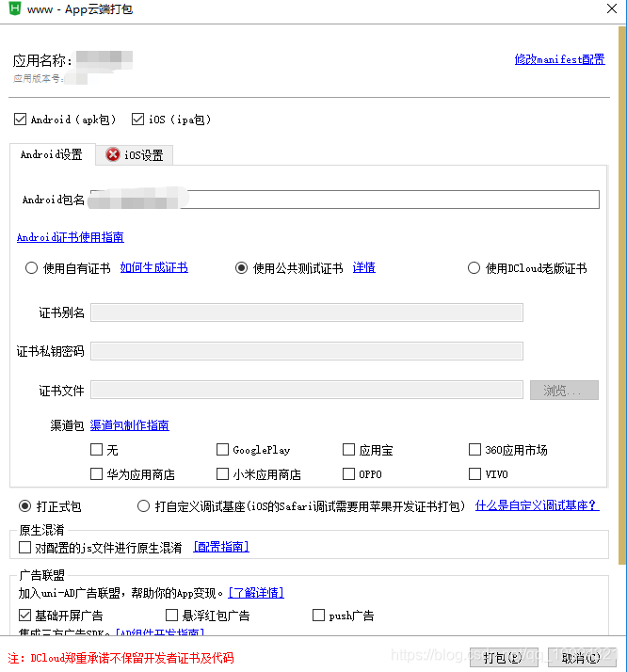Check the 无 channel checkbox

click(96, 450)
